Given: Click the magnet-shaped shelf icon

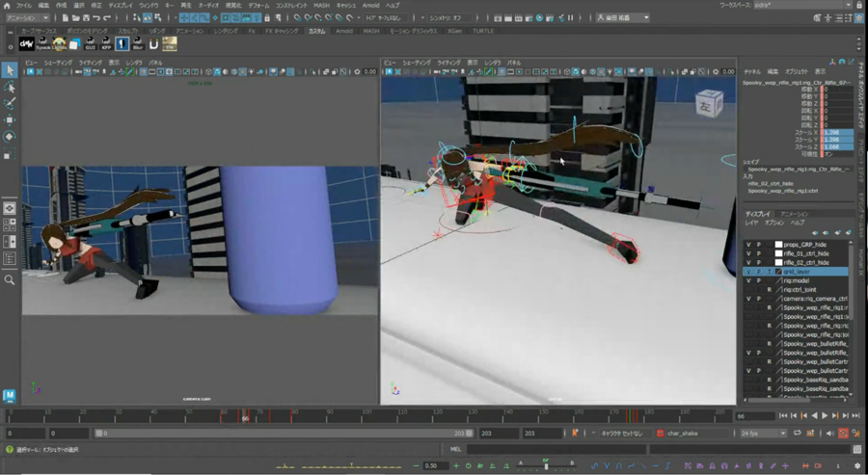Looking at the screenshot, I should pyautogui.click(x=152, y=43).
